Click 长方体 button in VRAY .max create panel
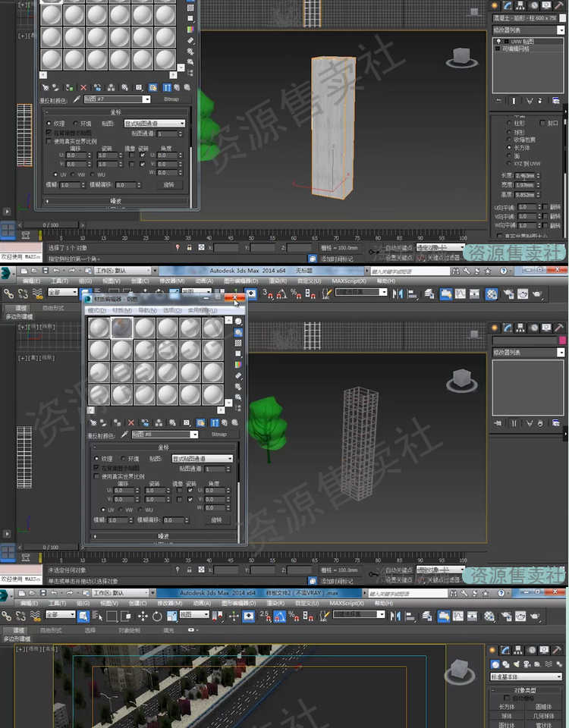The width and height of the screenshot is (569, 728). click(507, 707)
